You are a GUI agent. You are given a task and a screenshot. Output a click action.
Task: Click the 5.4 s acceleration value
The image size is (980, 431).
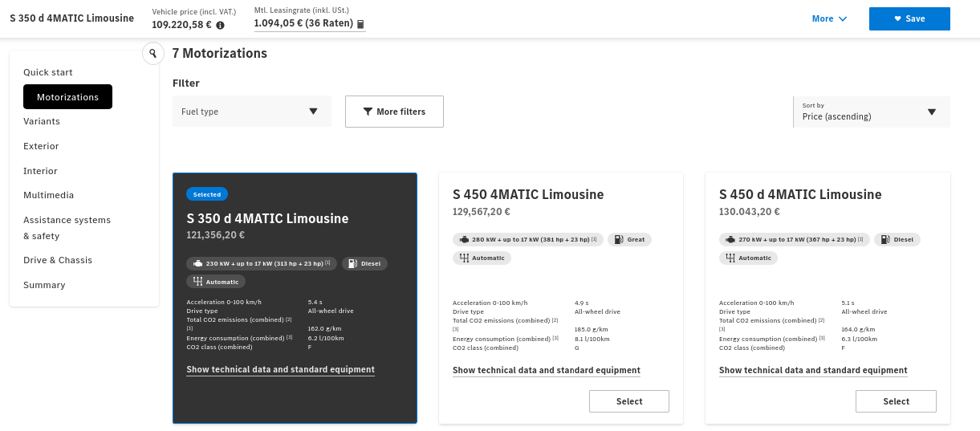[315, 302]
